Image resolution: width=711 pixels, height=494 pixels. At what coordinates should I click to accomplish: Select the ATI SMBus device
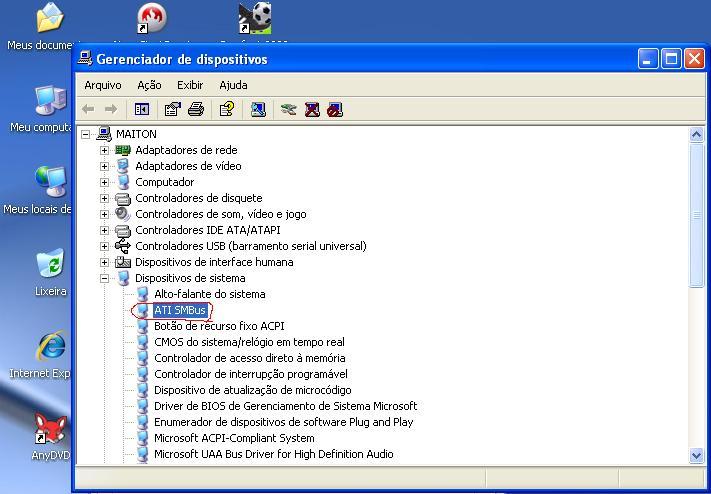click(x=179, y=310)
